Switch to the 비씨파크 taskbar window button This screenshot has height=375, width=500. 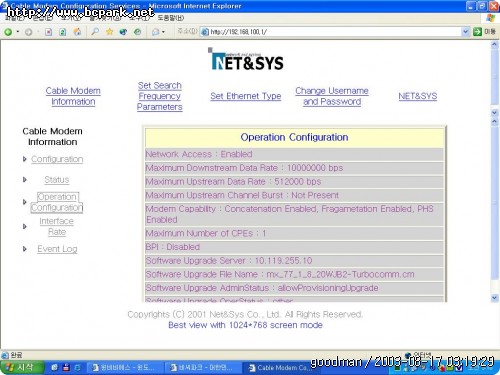pyautogui.click(x=203, y=368)
